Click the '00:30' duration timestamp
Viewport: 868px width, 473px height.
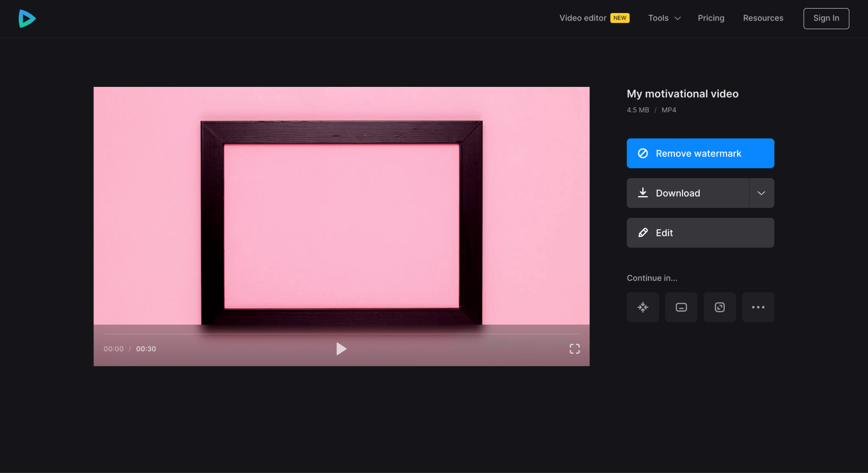pos(146,349)
